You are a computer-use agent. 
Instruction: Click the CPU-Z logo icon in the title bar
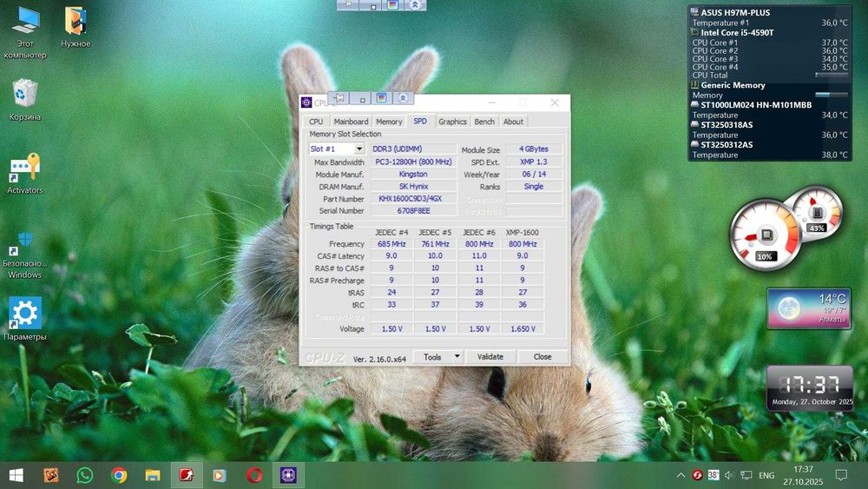(306, 102)
